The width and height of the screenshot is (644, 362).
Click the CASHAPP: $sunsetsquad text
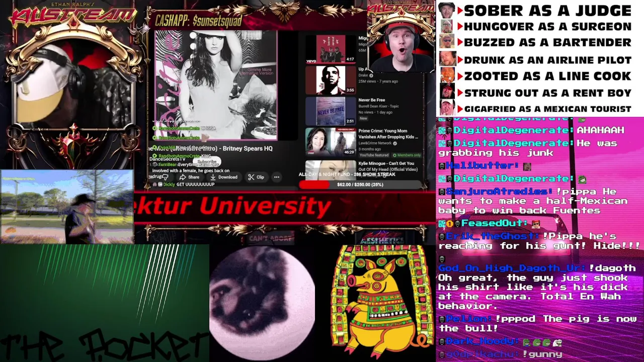point(199,21)
